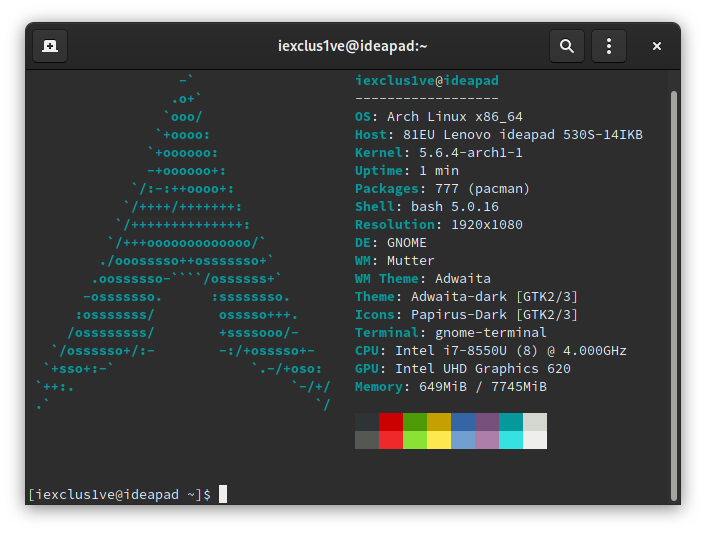Click the Terminal line gnome-terminal
Viewport: 706px width, 533px height.
pyautogui.click(x=451, y=333)
